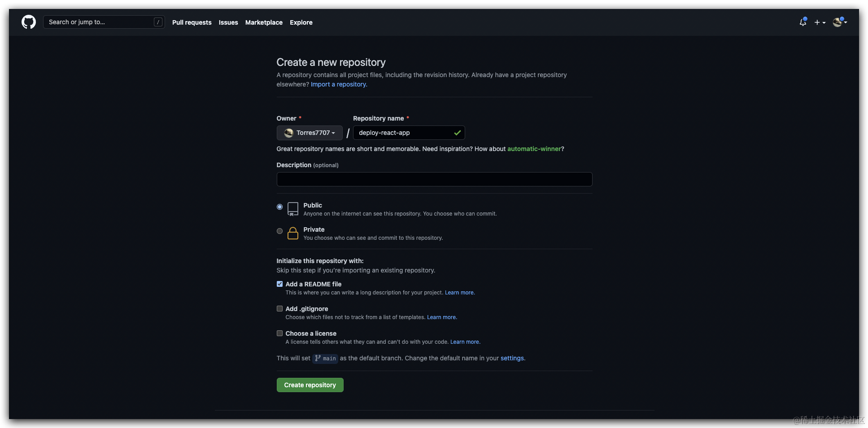
Task: Click the green checkmark in repository name
Action: (x=457, y=133)
